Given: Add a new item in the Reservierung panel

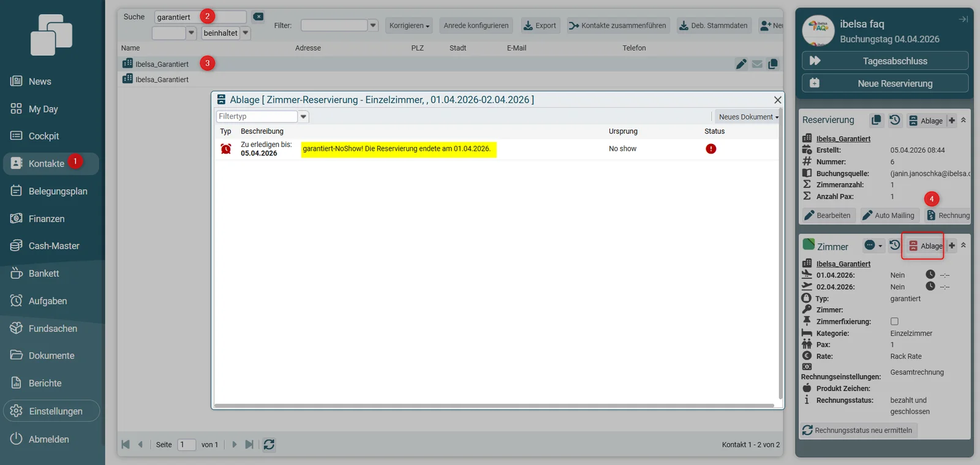Looking at the screenshot, I should tap(952, 121).
